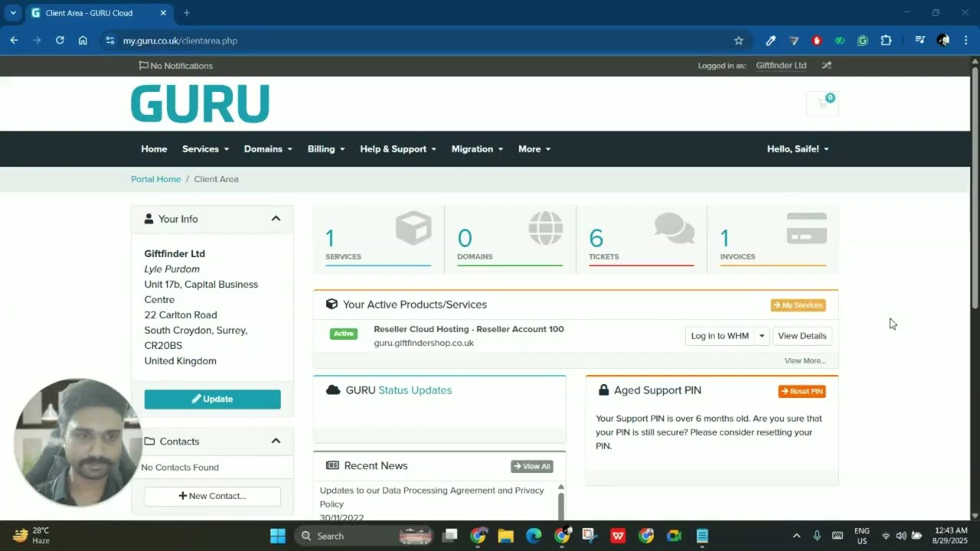This screenshot has height=551, width=980.
Task: Open the browser tab search dropdown
Action: click(x=13, y=13)
